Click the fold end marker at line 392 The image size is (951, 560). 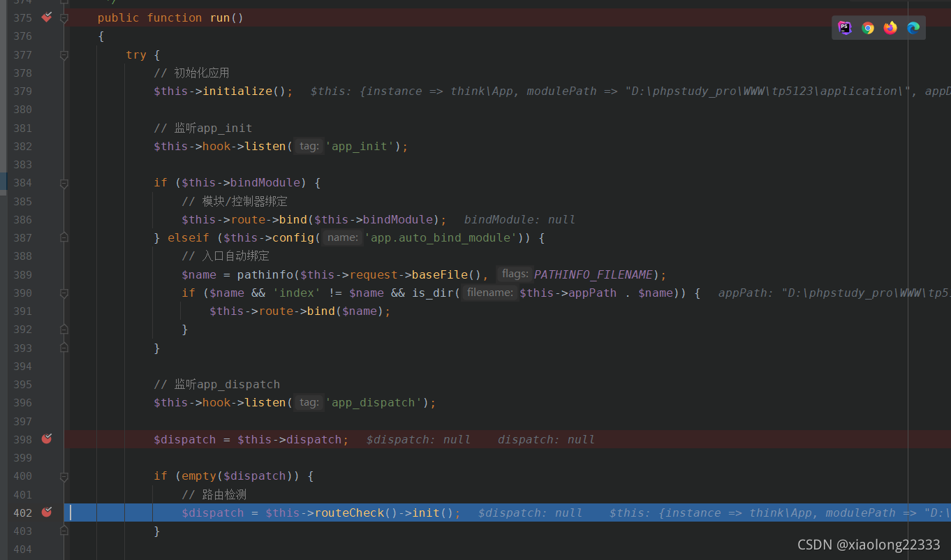point(64,329)
